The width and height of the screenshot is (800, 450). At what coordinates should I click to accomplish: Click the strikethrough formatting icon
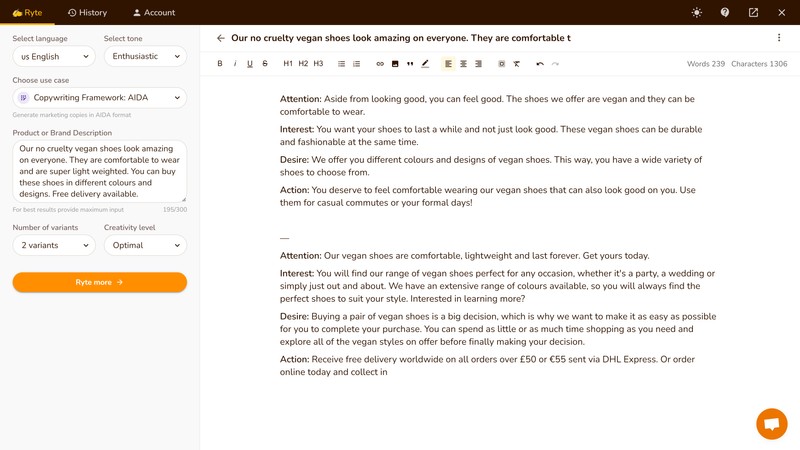coord(265,64)
